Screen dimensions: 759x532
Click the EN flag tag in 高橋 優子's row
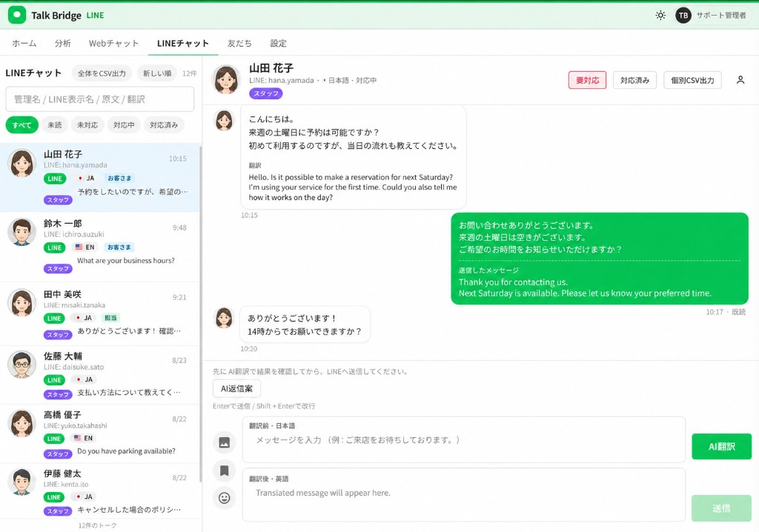click(83, 438)
